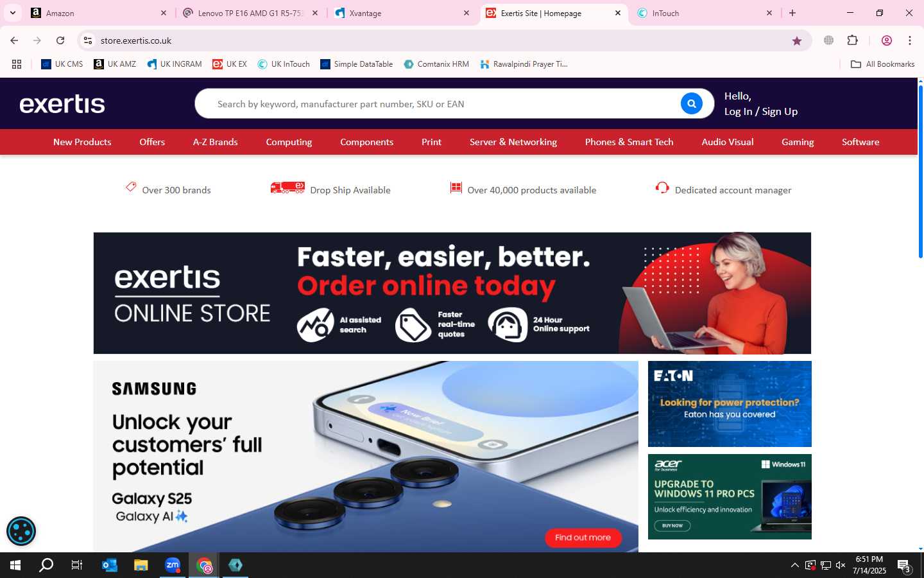Screen dimensions: 924x578
Task: Open Windows Start menu
Action: [x=15, y=565]
